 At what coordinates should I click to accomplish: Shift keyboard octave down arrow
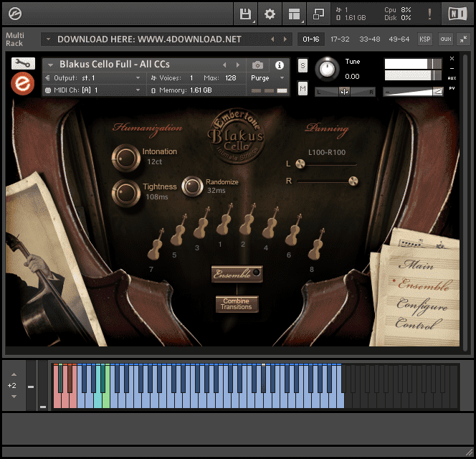14,397
